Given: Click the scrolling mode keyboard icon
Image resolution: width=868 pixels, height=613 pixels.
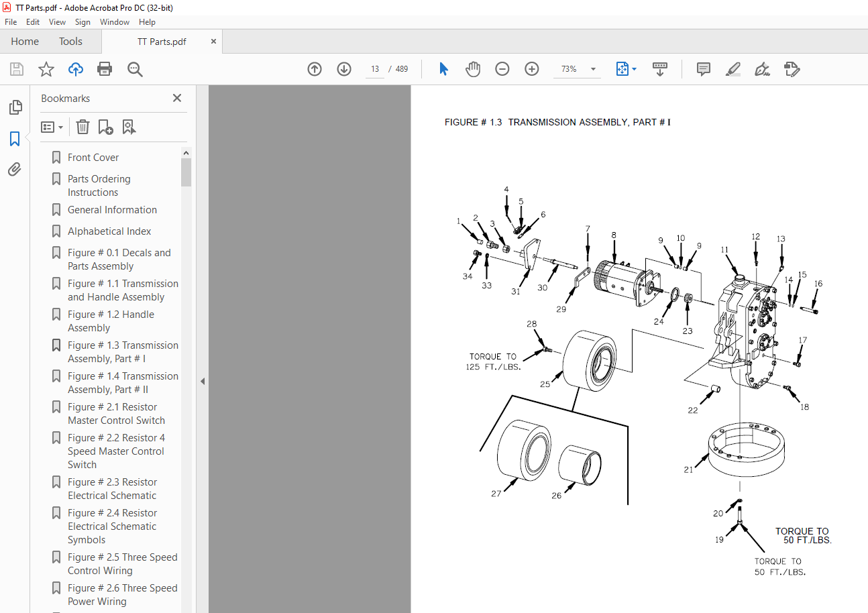Looking at the screenshot, I should pos(660,69).
